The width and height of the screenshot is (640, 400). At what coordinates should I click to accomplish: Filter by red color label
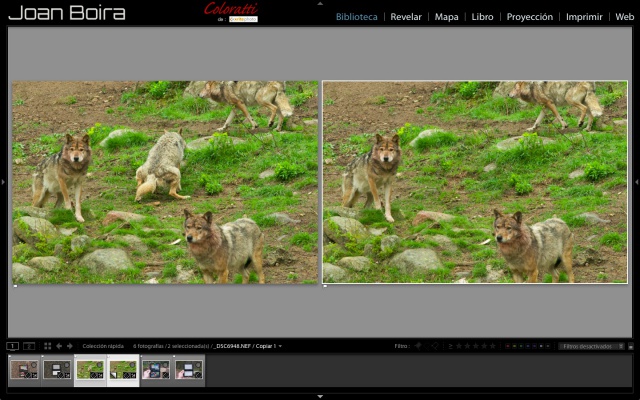tap(508, 346)
